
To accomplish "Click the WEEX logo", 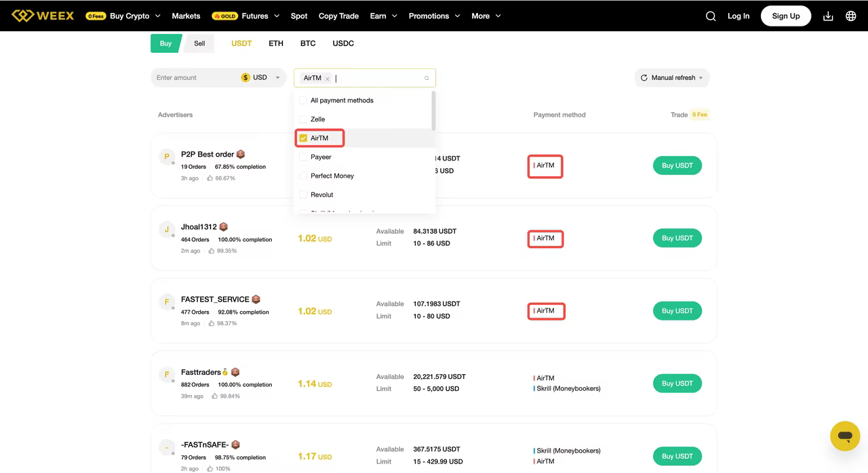I will 43,16.
